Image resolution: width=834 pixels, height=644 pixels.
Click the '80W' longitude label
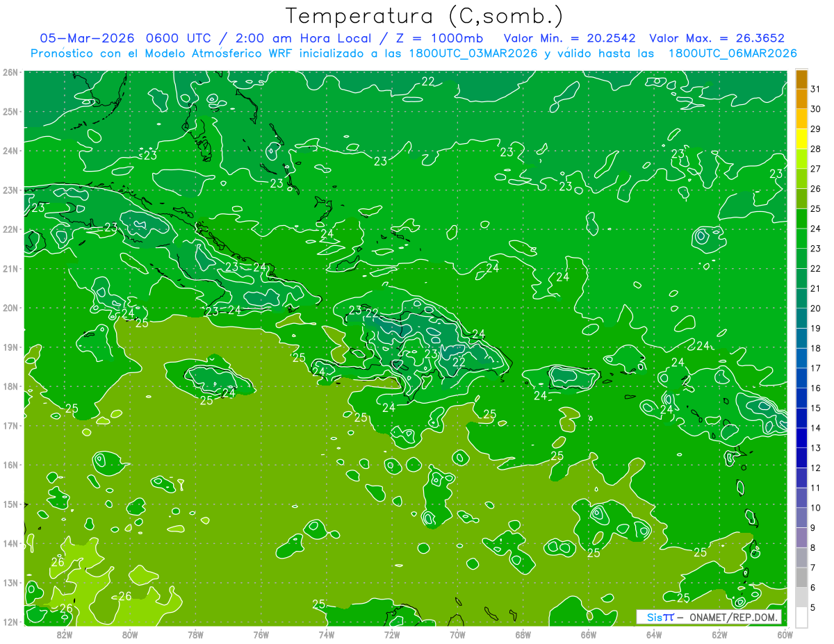[130, 635]
